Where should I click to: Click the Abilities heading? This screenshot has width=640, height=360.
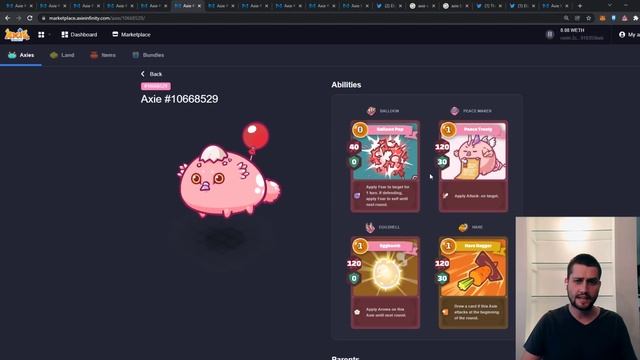click(x=346, y=85)
